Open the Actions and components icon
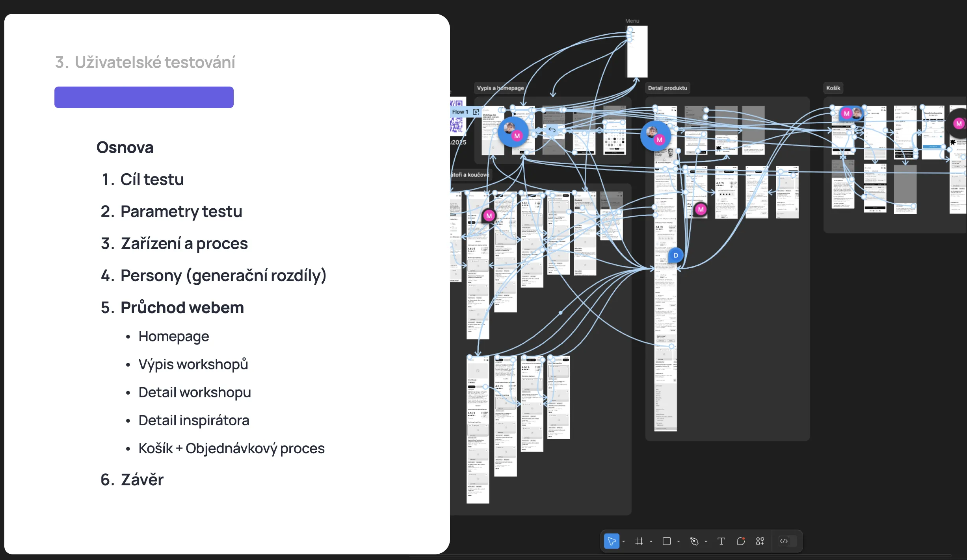 click(x=760, y=541)
